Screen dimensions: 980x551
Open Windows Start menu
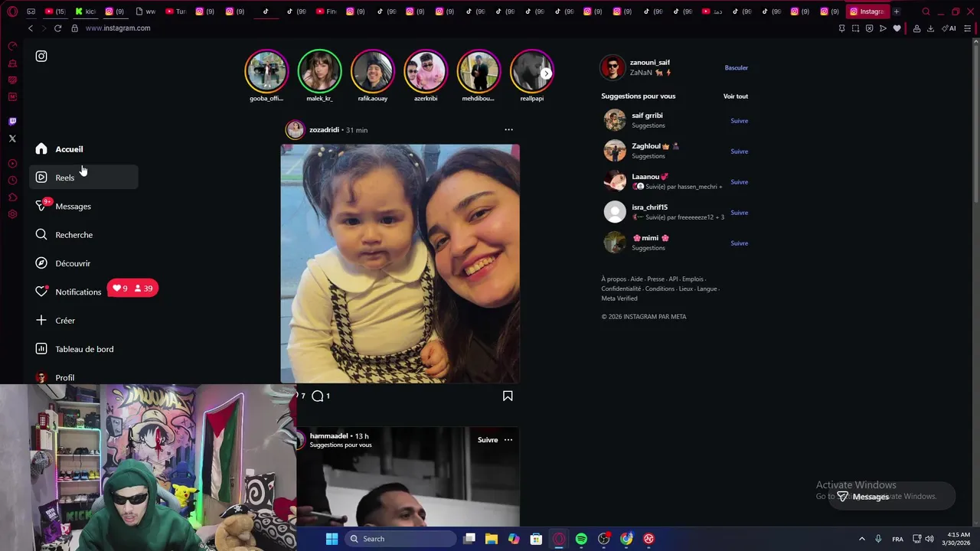coord(332,539)
